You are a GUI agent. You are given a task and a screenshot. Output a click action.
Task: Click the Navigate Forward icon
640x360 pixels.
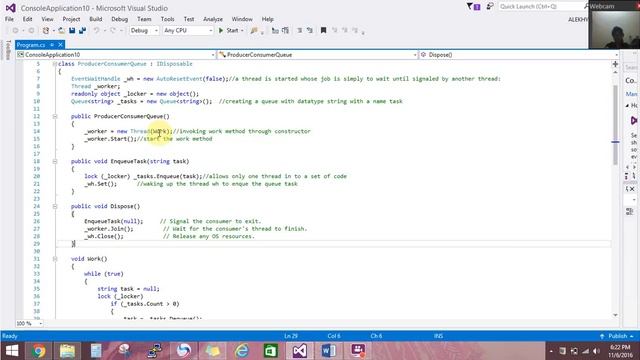coord(31,31)
